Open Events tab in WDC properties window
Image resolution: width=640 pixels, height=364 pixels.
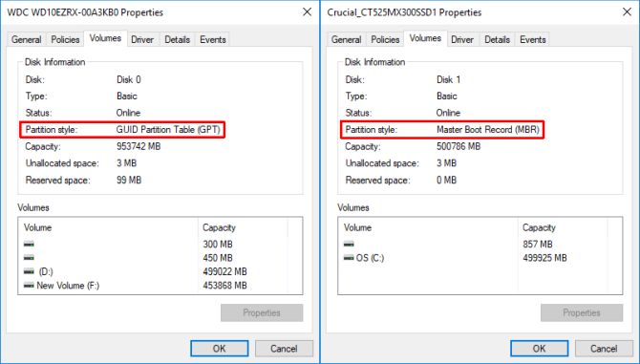click(x=213, y=39)
